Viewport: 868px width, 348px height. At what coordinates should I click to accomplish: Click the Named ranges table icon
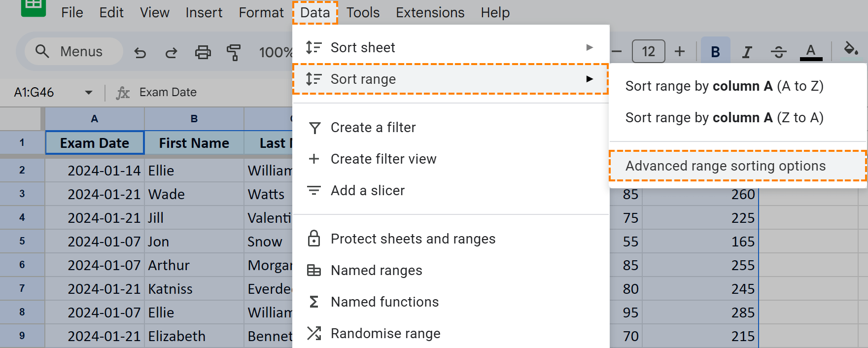click(x=314, y=270)
